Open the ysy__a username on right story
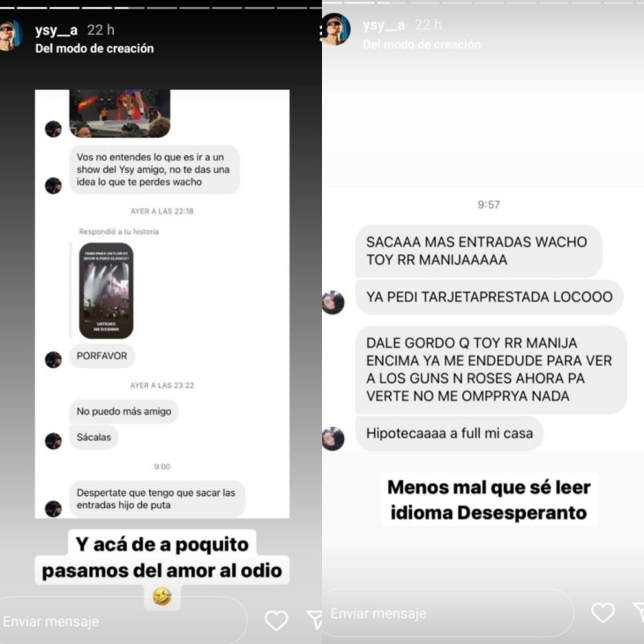The image size is (644, 644). [x=384, y=26]
